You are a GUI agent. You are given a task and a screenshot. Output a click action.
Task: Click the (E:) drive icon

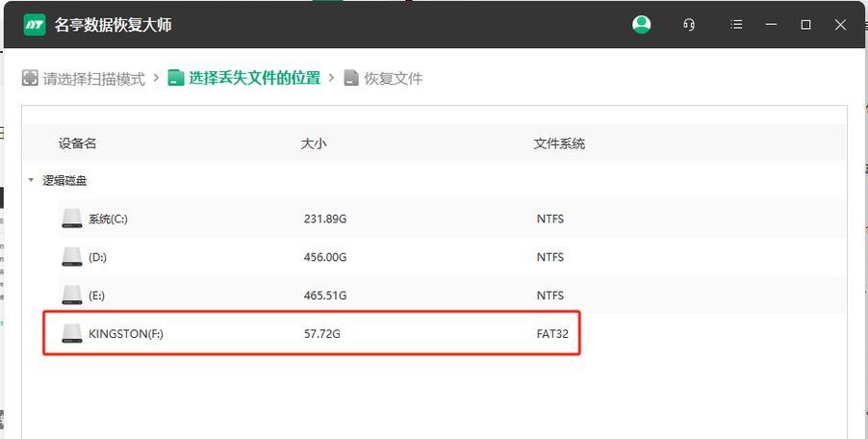(x=72, y=295)
